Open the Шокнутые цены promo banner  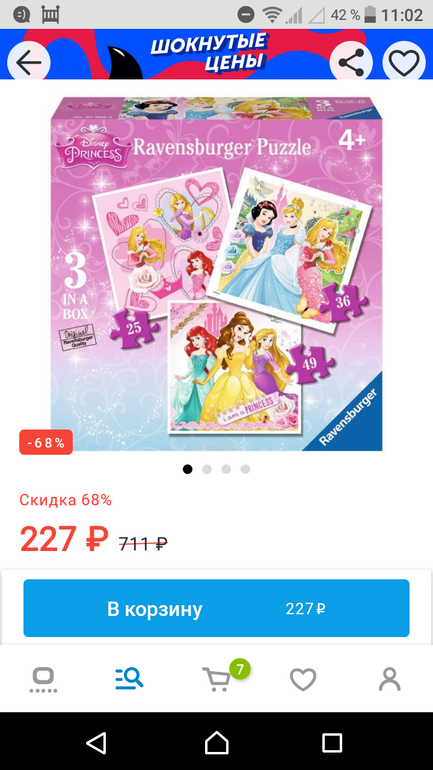(206, 54)
